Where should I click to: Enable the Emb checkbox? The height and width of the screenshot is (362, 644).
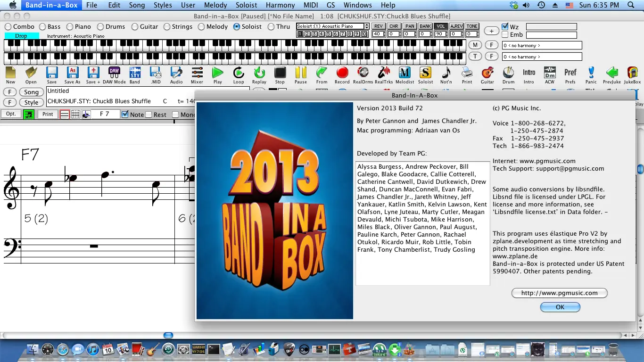[505, 35]
